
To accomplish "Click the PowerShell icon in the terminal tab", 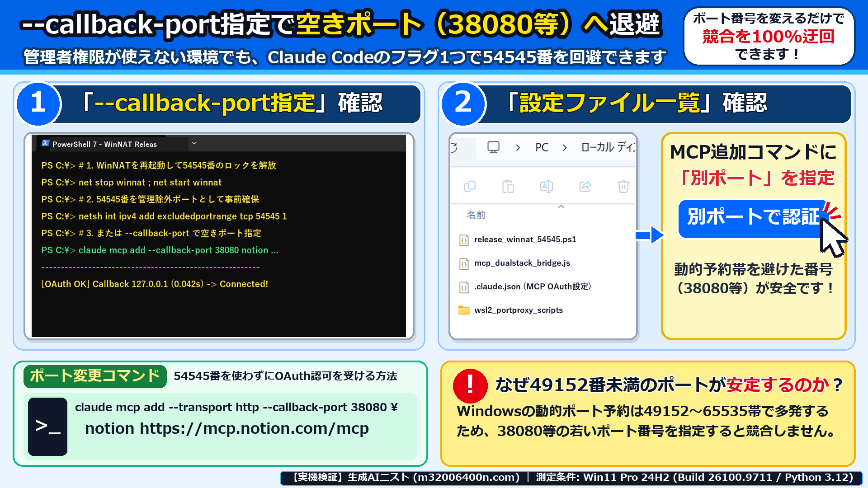I will pyautogui.click(x=45, y=143).
